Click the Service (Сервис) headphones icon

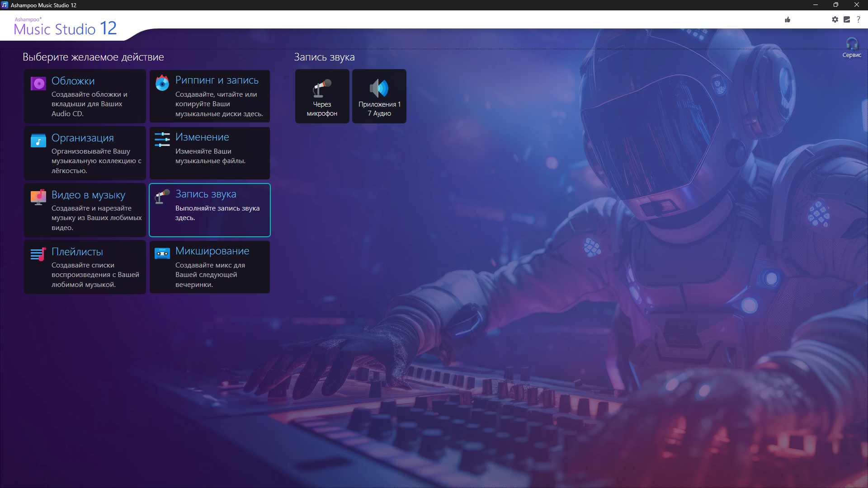click(851, 44)
